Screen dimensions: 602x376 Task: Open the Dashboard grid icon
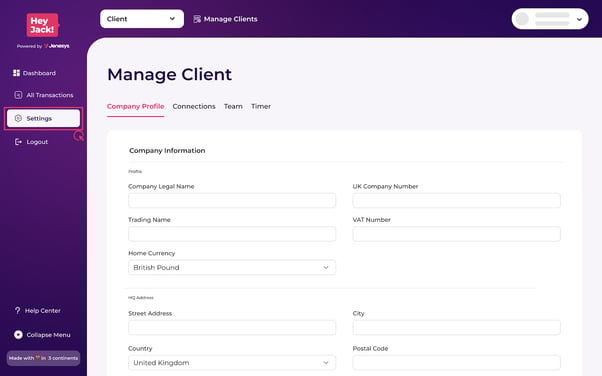coord(16,73)
